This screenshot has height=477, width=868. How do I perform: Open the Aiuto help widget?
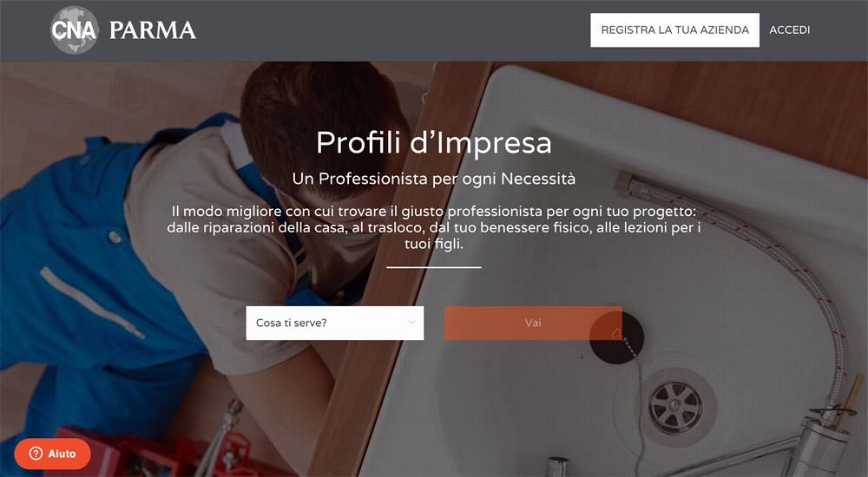(53, 454)
